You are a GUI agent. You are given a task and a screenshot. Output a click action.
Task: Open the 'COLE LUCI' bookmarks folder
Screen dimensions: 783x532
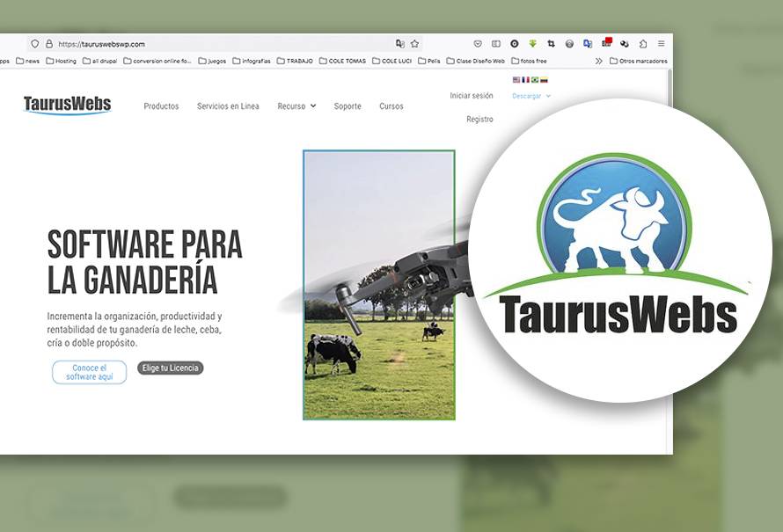(x=392, y=61)
